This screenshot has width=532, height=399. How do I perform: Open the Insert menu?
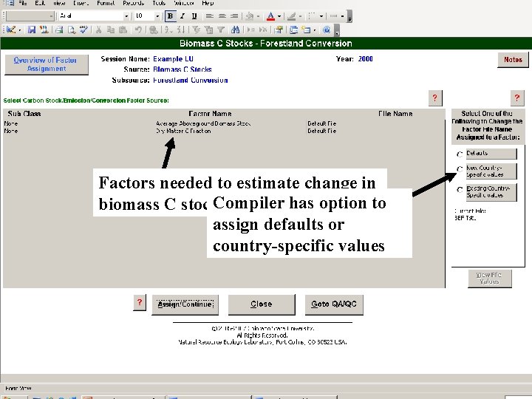tap(81, 3)
